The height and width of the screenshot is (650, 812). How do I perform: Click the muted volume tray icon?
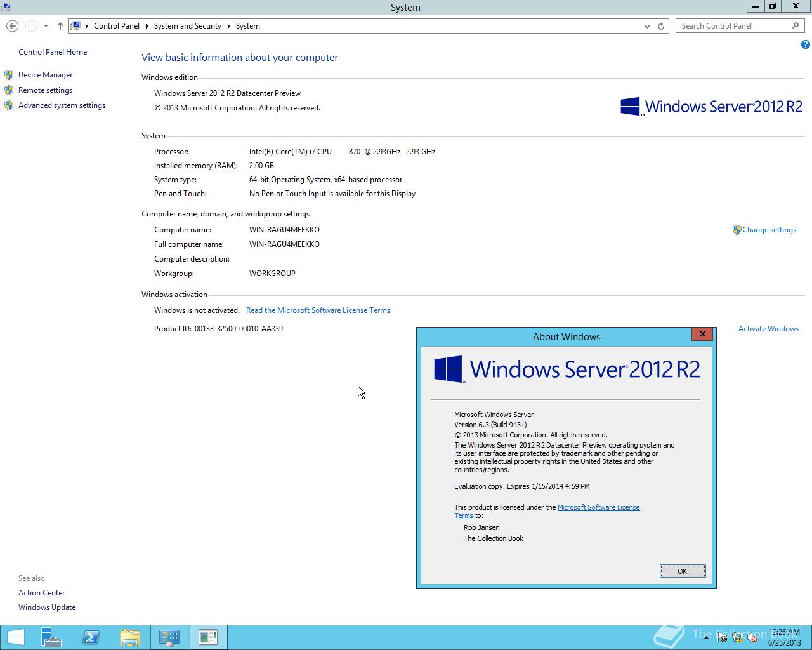[753, 638]
